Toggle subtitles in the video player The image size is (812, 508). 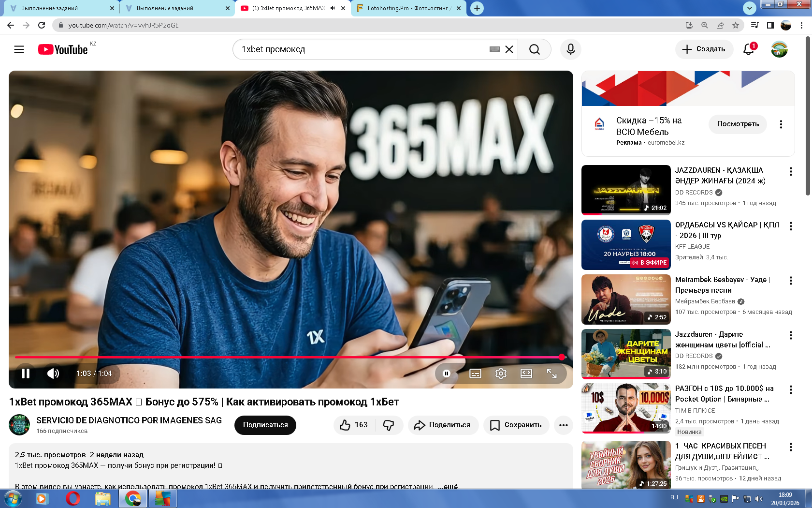point(476,374)
